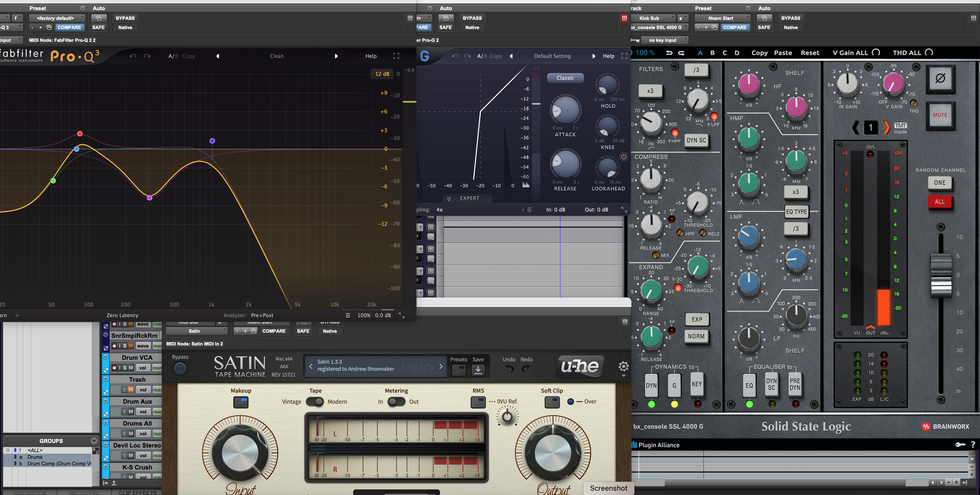Click Satin Save preset download icon
The image size is (980, 495).
coord(478,370)
